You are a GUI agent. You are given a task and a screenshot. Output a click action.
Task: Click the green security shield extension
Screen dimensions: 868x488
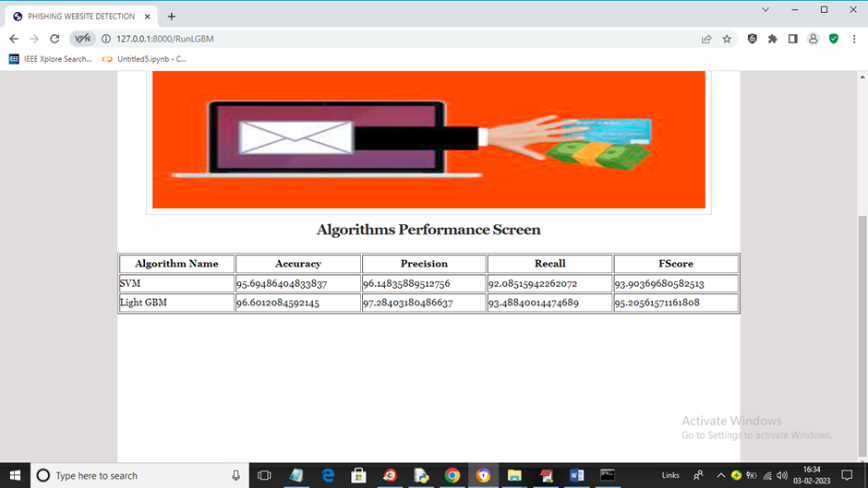[x=834, y=39]
